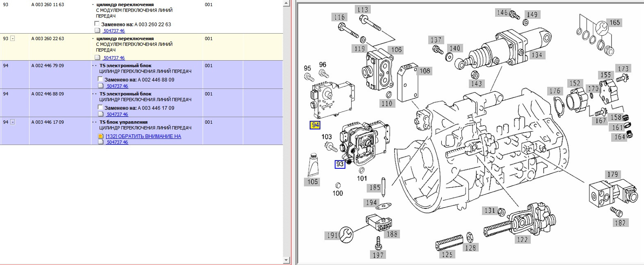Click scroll up arrow of parts list

(x=286, y=3)
